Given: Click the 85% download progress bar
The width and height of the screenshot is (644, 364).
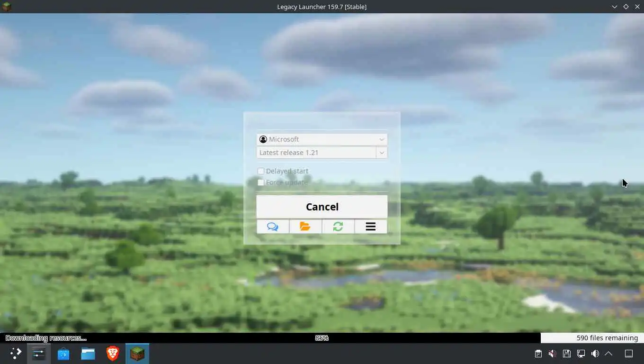Looking at the screenshot, I should [x=322, y=338].
